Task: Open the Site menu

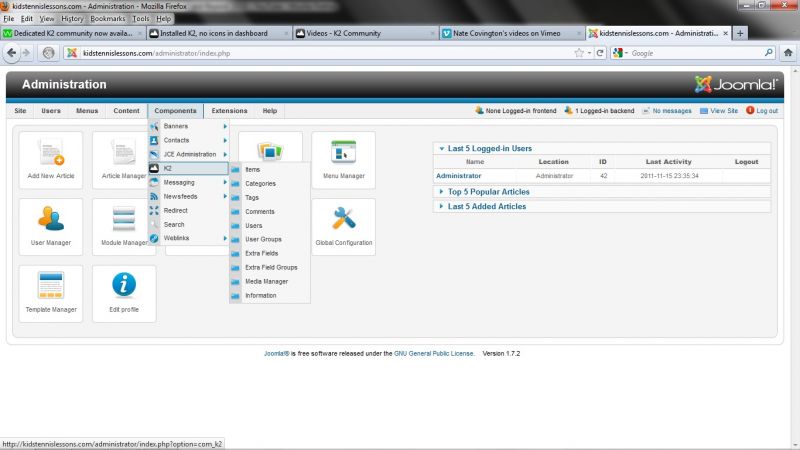Action: coord(20,111)
